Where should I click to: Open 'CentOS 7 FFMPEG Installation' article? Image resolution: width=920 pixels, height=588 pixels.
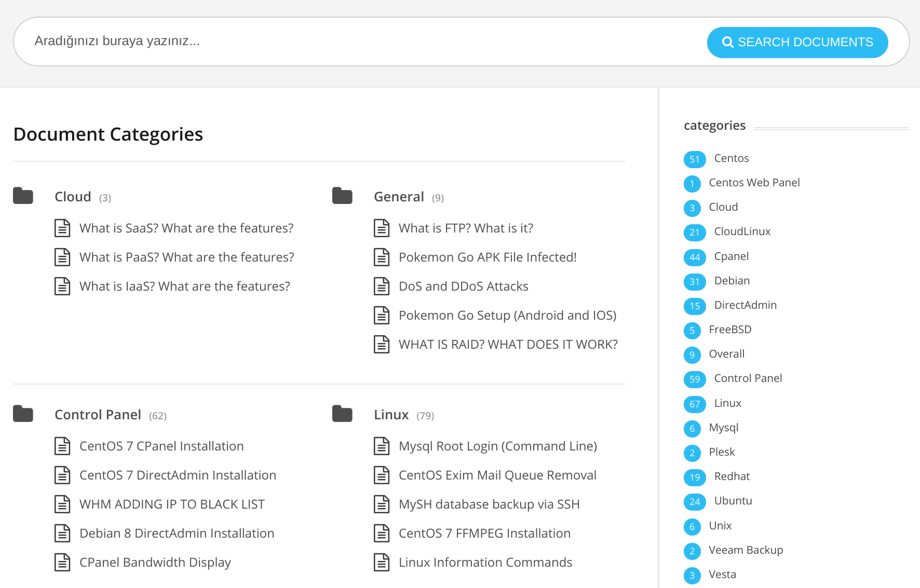pos(484,533)
